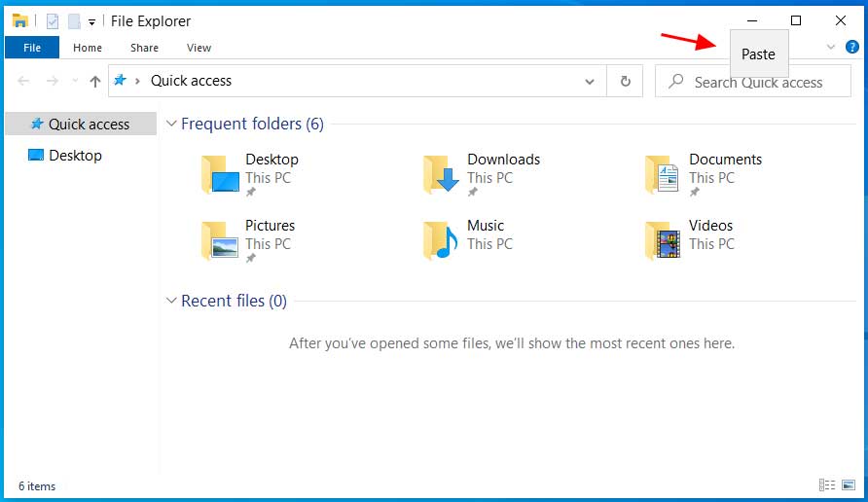Open the Customize Quick Access Toolbar dropdown

91,22
